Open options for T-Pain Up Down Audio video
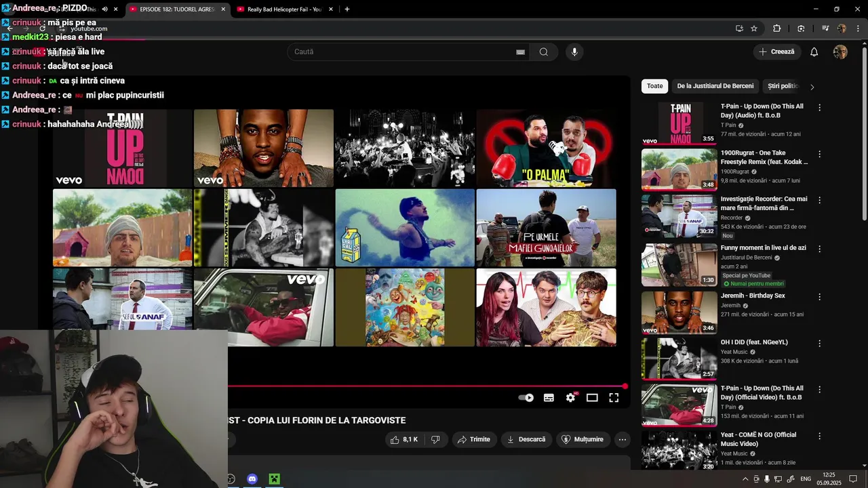The image size is (868, 488). pyautogui.click(x=819, y=107)
